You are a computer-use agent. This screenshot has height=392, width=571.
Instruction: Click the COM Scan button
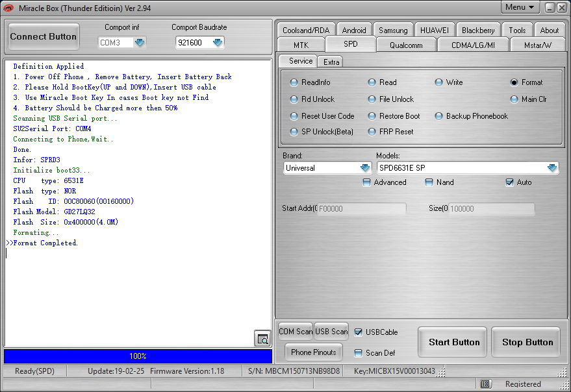296,331
